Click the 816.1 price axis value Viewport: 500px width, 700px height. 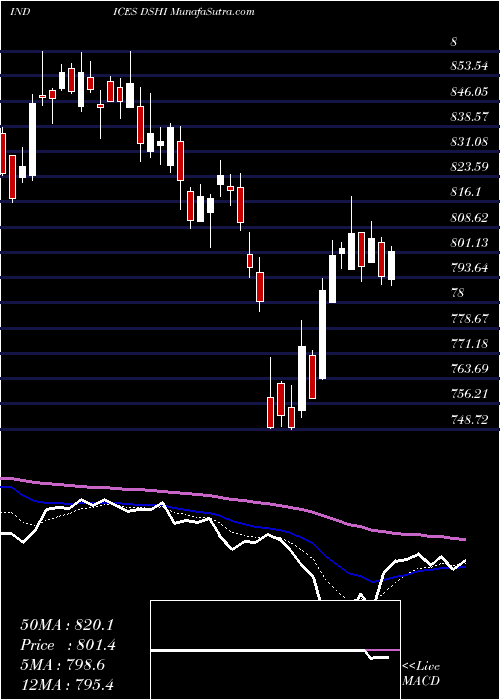(x=466, y=192)
